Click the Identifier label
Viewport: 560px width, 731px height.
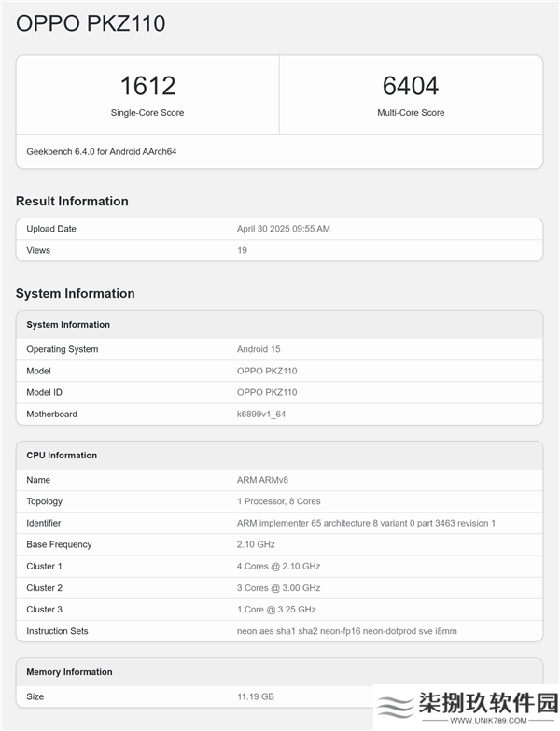pyautogui.click(x=43, y=523)
